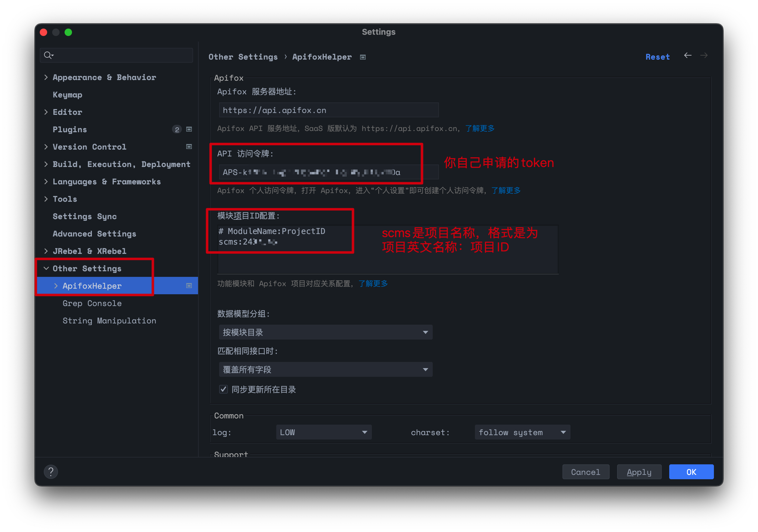Screen dimensions: 758x532
Task: Click the API access token field
Action: click(x=328, y=172)
